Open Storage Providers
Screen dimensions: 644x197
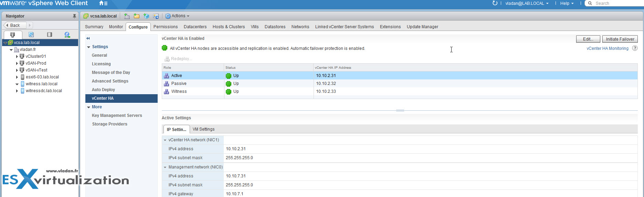point(109,124)
